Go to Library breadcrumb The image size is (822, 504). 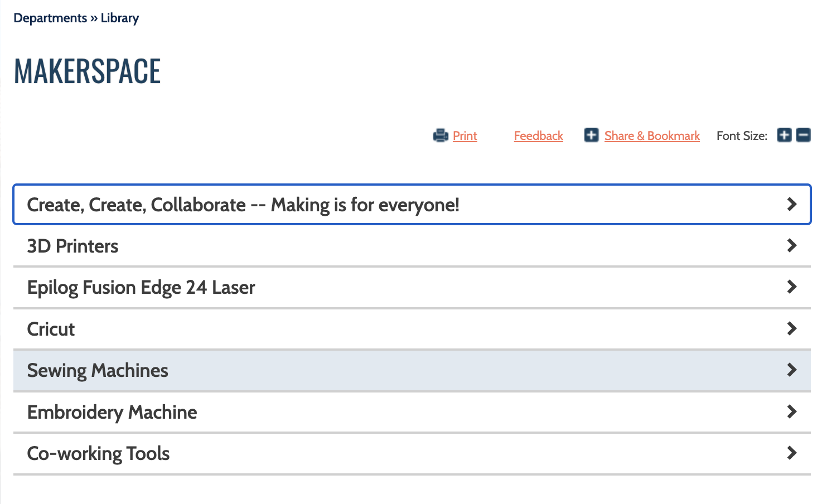click(x=119, y=18)
